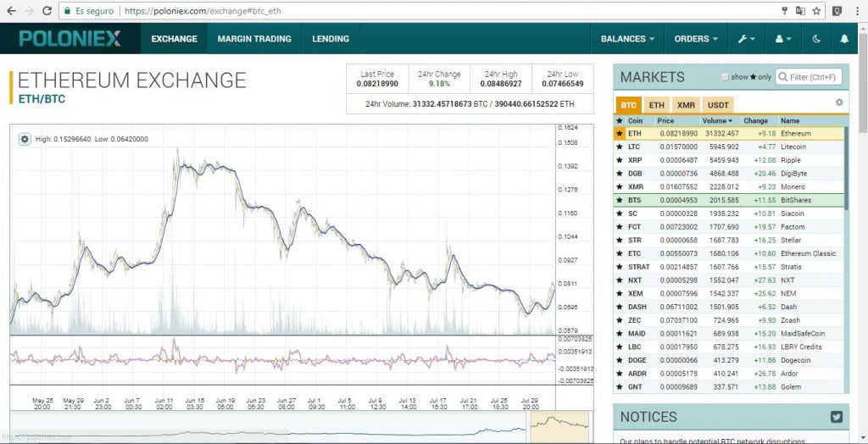Screen dimensions: 868x444
Task: Open markets panel settings gear
Action: point(839,103)
